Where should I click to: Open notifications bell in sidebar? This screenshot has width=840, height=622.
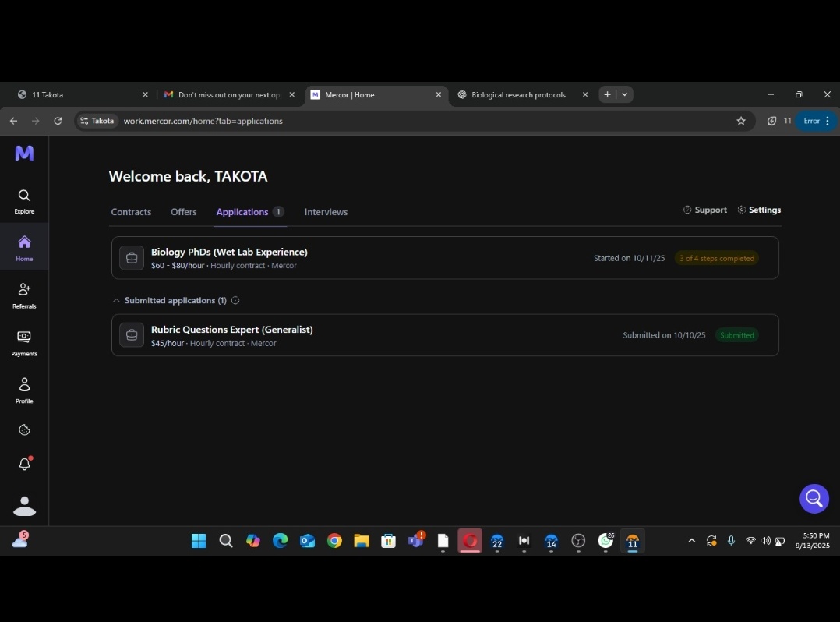coord(25,464)
